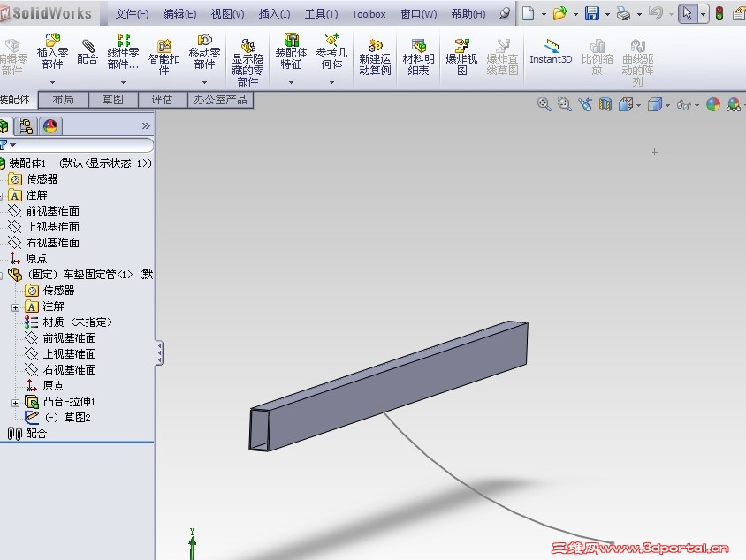Viewport: 746px width, 560px height.
Task: Switch to the 草图 tab
Action: (x=113, y=99)
